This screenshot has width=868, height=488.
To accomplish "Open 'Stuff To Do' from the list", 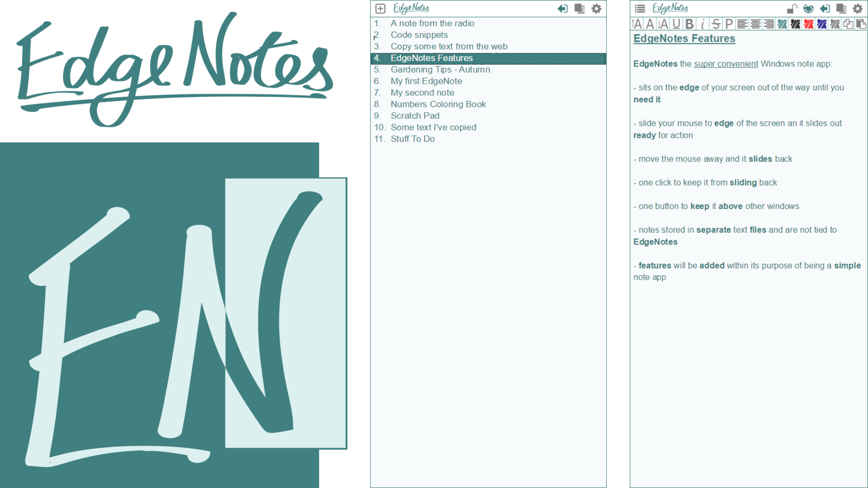I will (x=412, y=139).
